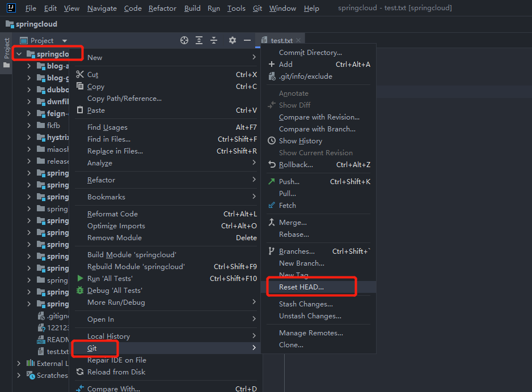Screen dimensions: 532x392
Task: Close the test.txt editor tab
Action: pos(298,41)
